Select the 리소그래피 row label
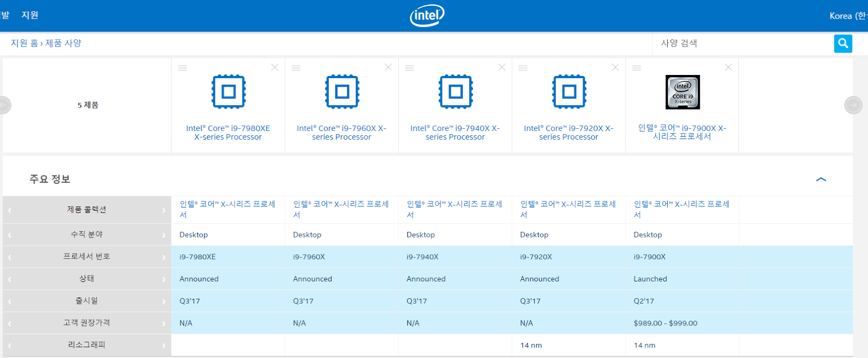868x358 pixels. pyautogui.click(x=87, y=345)
